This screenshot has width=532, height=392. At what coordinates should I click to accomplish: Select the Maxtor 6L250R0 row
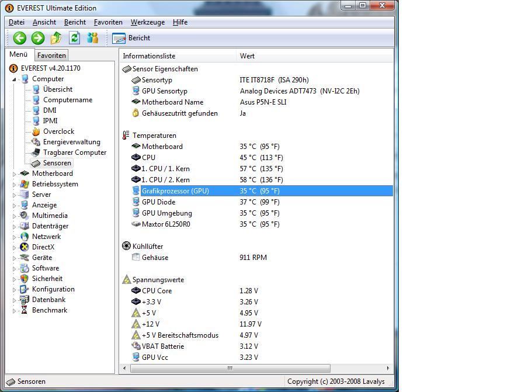(262, 224)
